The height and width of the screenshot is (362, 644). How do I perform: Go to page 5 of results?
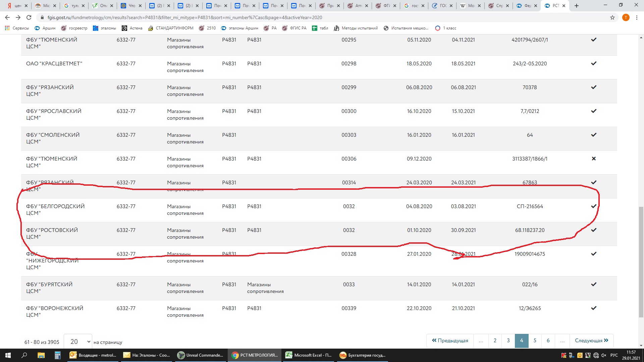click(x=535, y=341)
